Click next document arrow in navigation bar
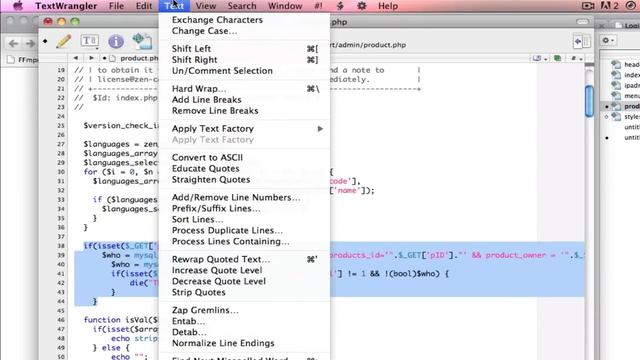640x360 pixels. [x=91, y=58]
